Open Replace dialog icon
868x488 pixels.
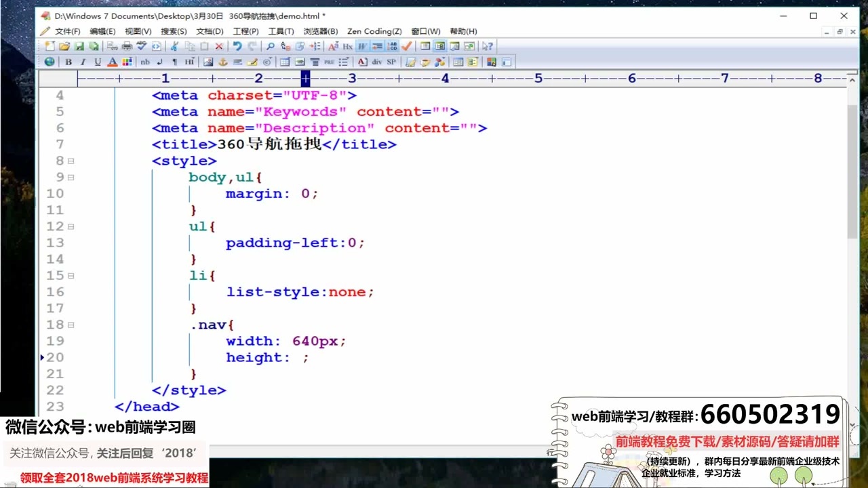pyautogui.click(x=285, y=46)
